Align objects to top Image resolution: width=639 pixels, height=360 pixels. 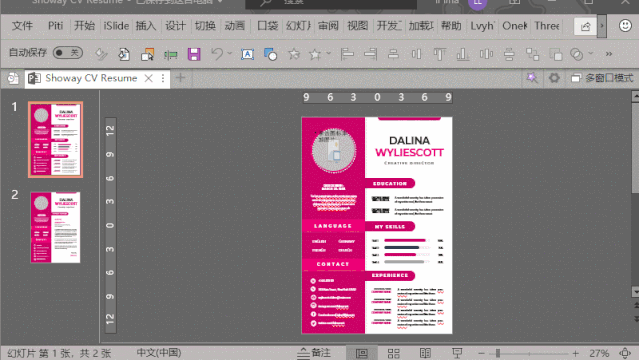pos(439,54)
